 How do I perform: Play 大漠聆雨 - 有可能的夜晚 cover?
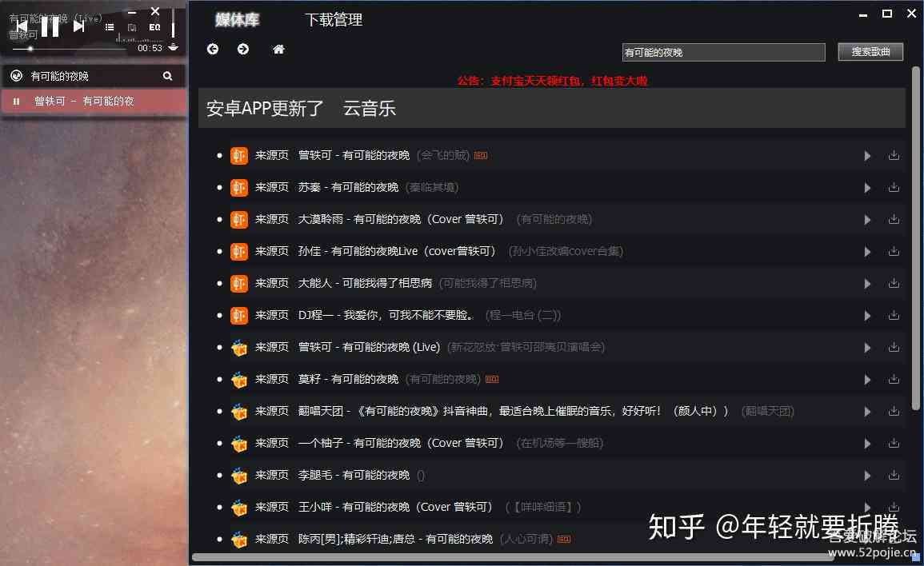(867, 220)
